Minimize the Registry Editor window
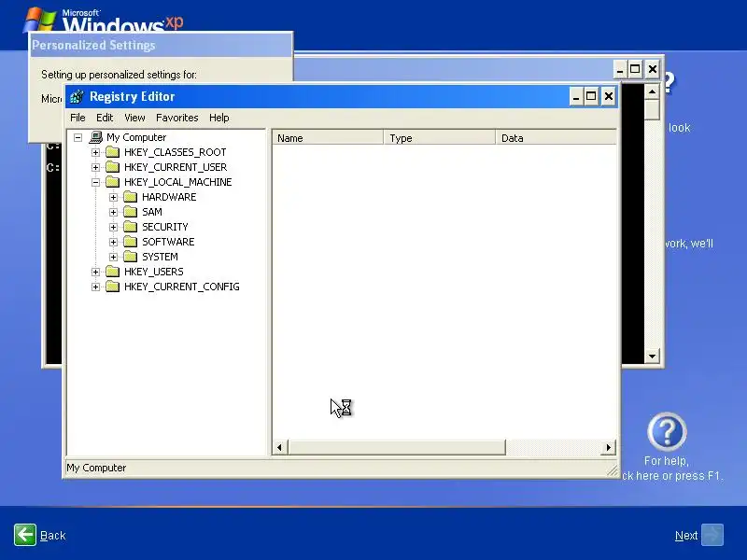Viewport: 747px width, 560px height. 575,97
